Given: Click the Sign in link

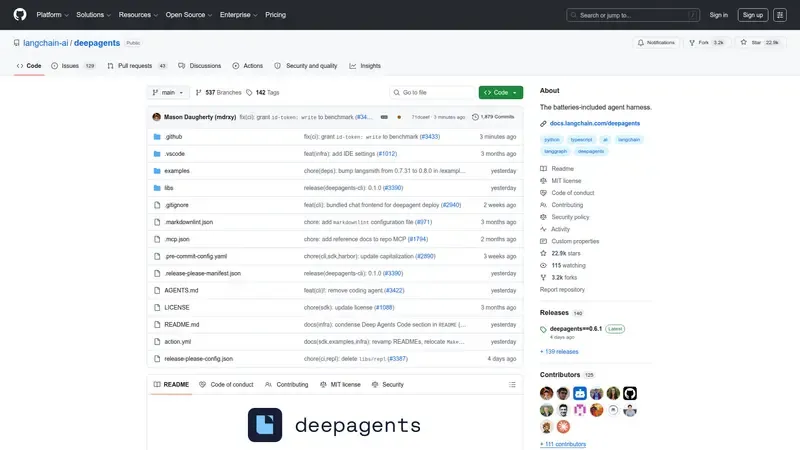Looking at the screenshot, I should point(718,15).
